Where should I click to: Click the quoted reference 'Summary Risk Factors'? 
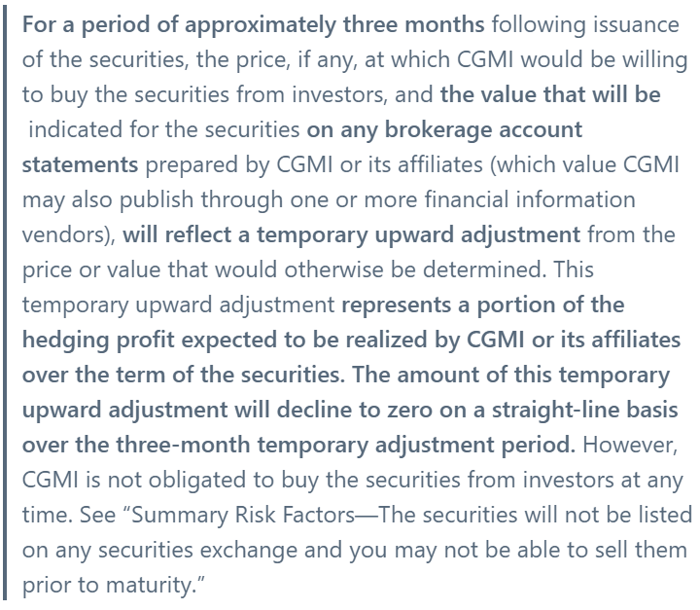243,516
